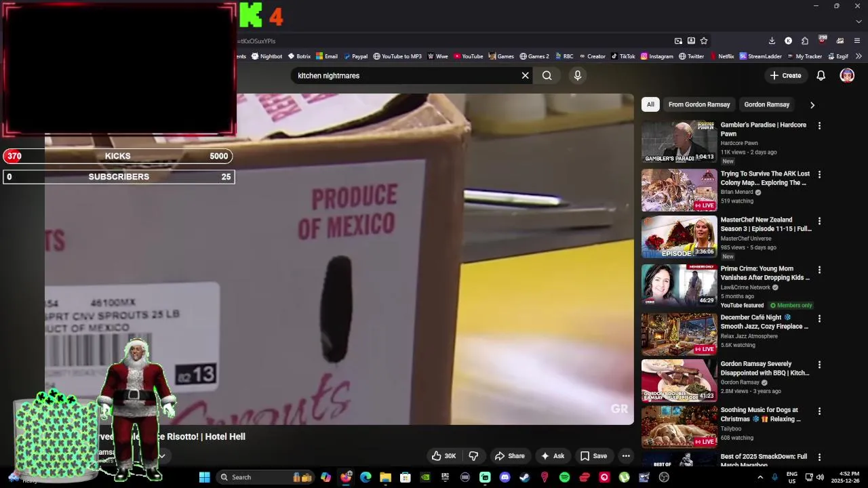Click the search magnifier button
Image resolution: width=868 pixels, height=488 pixels.
pyautogui.click(x=547, y=75)
